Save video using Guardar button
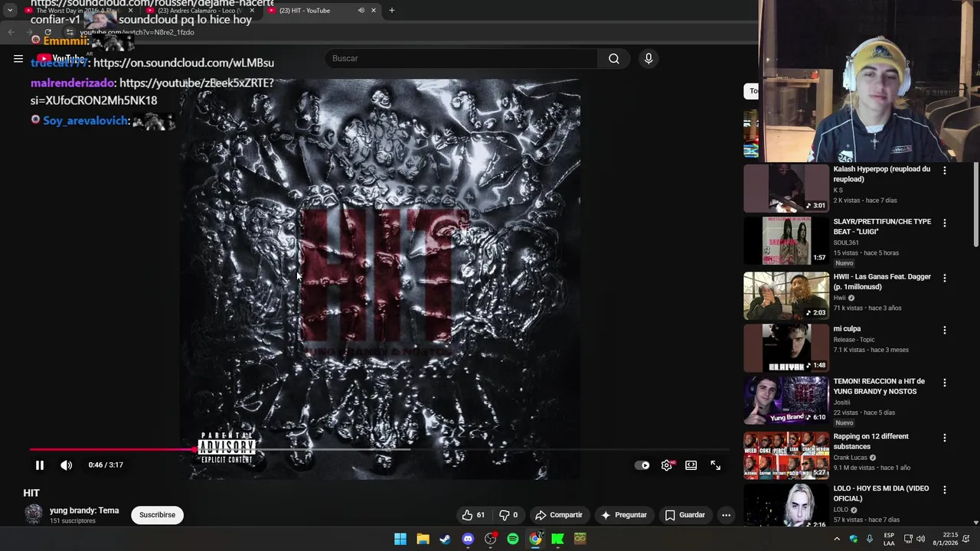Viewport: 980px width, 551px height. (x=684, y=515)
